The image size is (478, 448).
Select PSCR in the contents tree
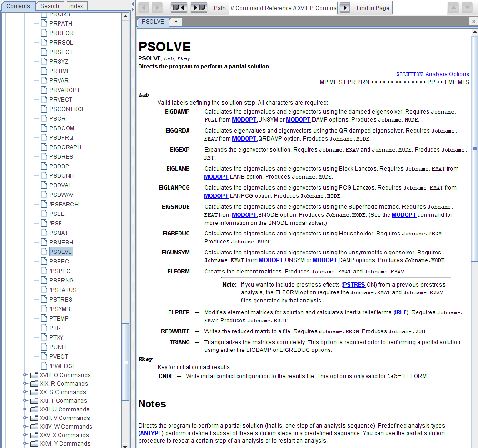click(58, 119)
